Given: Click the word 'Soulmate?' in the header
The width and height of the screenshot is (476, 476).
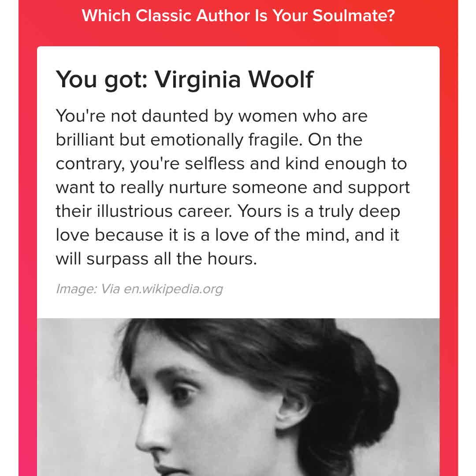Looking at the screenshot, I should [x=354, y=16].
